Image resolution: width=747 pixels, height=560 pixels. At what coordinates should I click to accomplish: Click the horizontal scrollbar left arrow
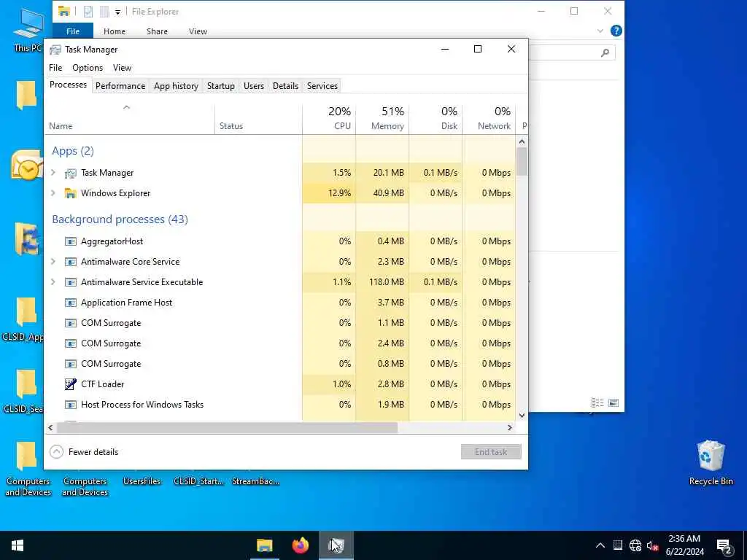point(50,427)
